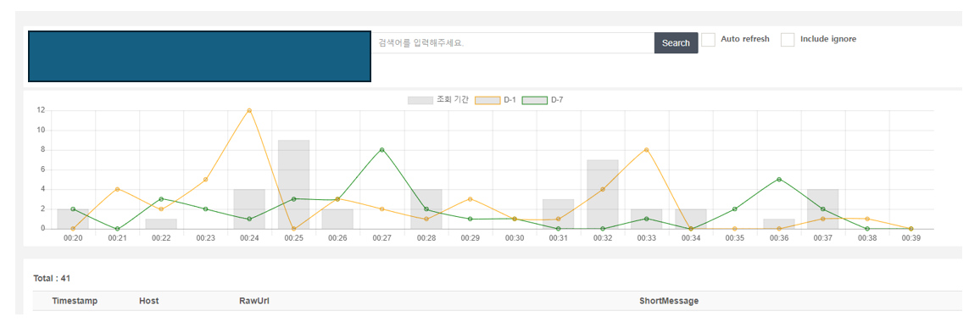Viewport: 980px width, 328px height.
Task: Sort by the Host column header
Action: coord(148,301)
